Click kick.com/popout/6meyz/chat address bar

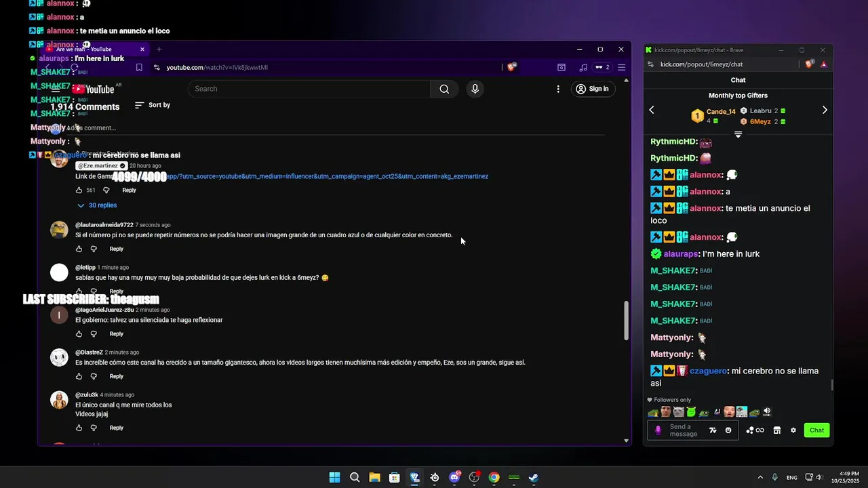(x=701, y=64)
